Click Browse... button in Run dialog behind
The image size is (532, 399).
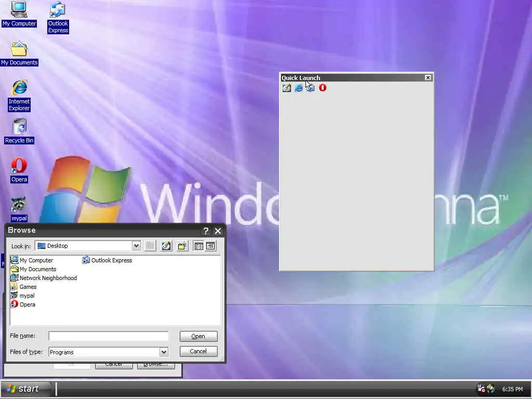point(156,365)
